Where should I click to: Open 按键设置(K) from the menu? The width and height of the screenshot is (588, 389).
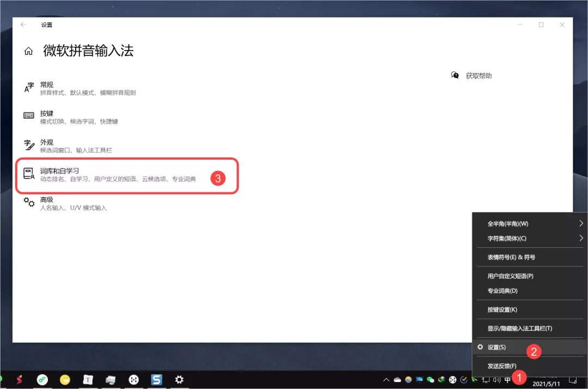(530, 309)
